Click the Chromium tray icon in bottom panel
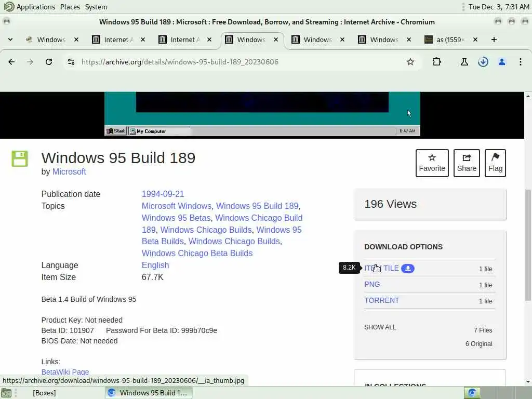 [472, 393]
